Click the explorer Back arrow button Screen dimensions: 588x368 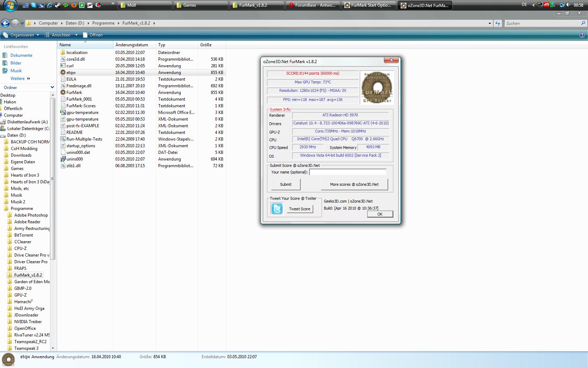point(5,23)
